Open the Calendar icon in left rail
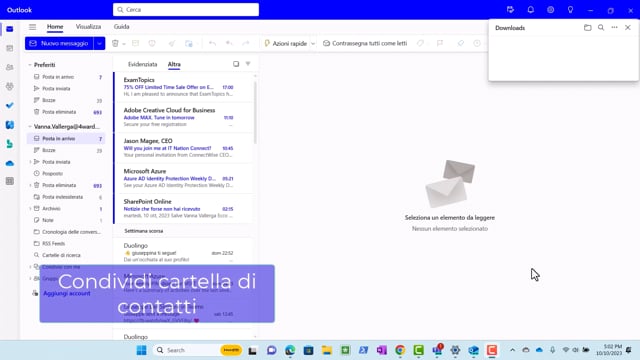The height and width of the screenshot is (360, 640). click(x=10, y=48)
